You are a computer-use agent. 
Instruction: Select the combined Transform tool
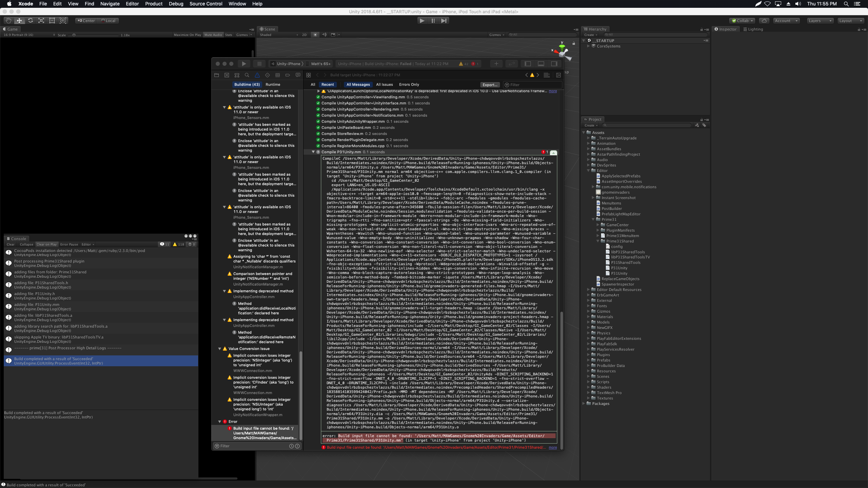tap(63, 21)
